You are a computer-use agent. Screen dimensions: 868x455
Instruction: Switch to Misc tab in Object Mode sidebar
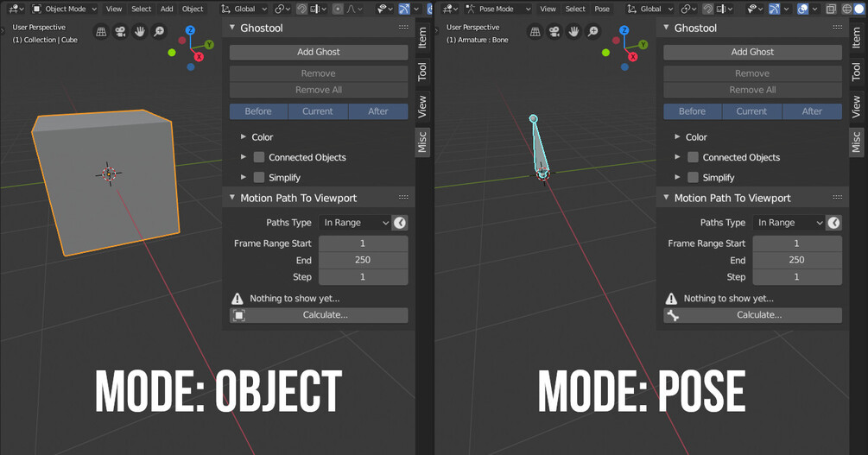(x=422, y=142)
